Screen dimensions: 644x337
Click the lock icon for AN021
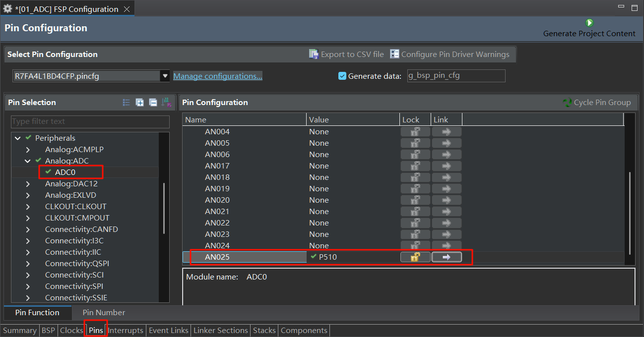[x=415, y=211]
